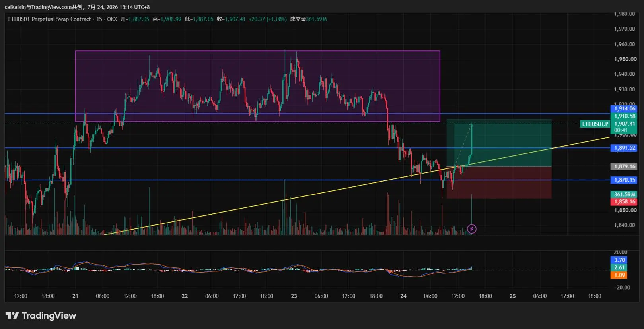Click the volume readout 成交量361.59M
The height and width of the screenshot is (329, 644).
click(308, 19)
